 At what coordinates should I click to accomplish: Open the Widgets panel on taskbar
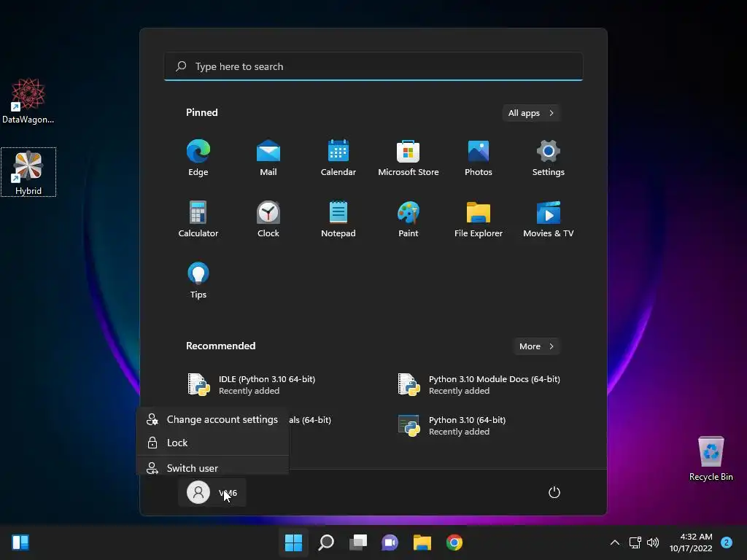point(20,542)
